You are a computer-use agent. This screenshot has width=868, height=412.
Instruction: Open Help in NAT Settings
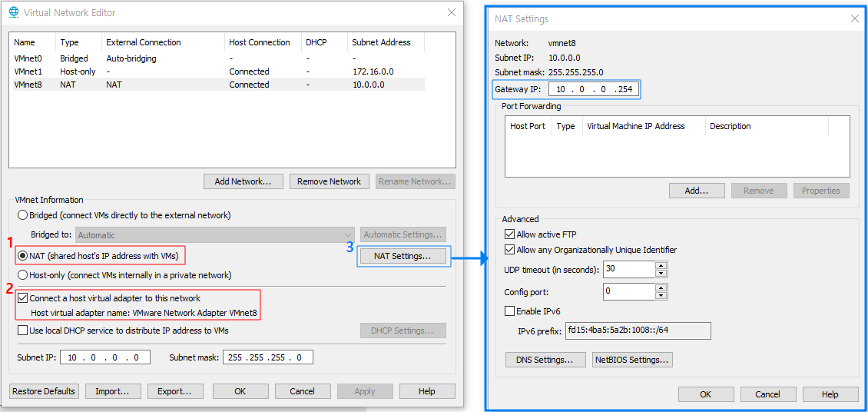(x=830, y=394)
